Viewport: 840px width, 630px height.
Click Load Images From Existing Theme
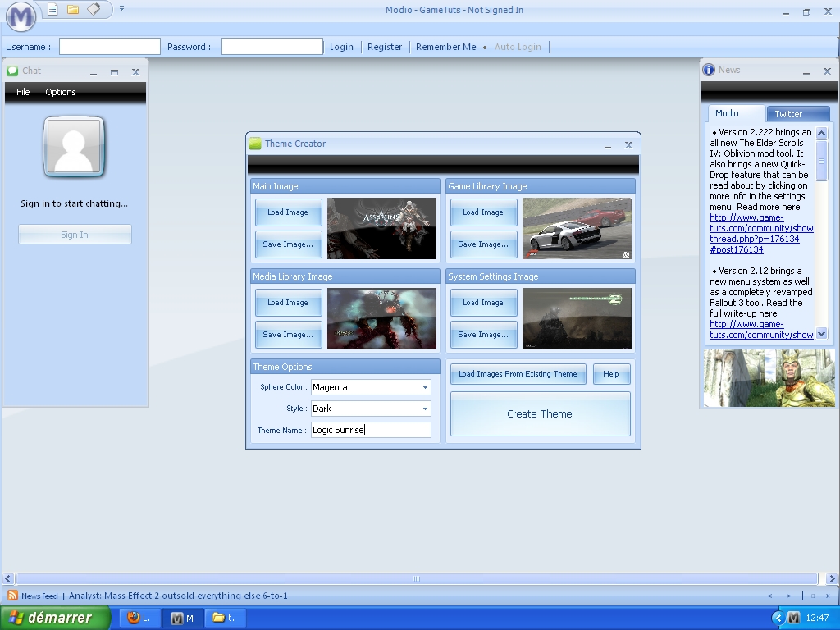click(x=518, y=374)
